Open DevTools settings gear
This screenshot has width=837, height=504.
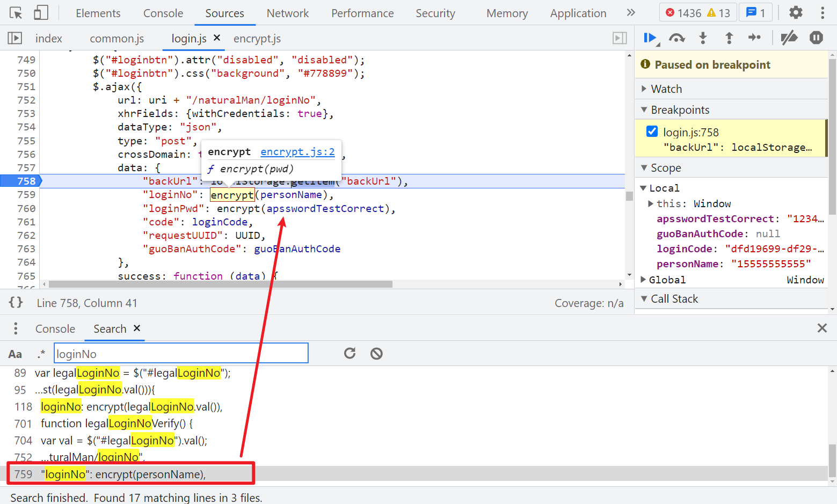796,13
